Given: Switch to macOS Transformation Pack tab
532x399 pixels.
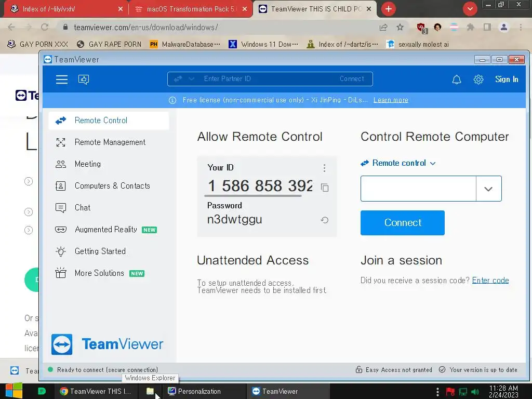Looking at the screenshot, I should click(191, 9).
